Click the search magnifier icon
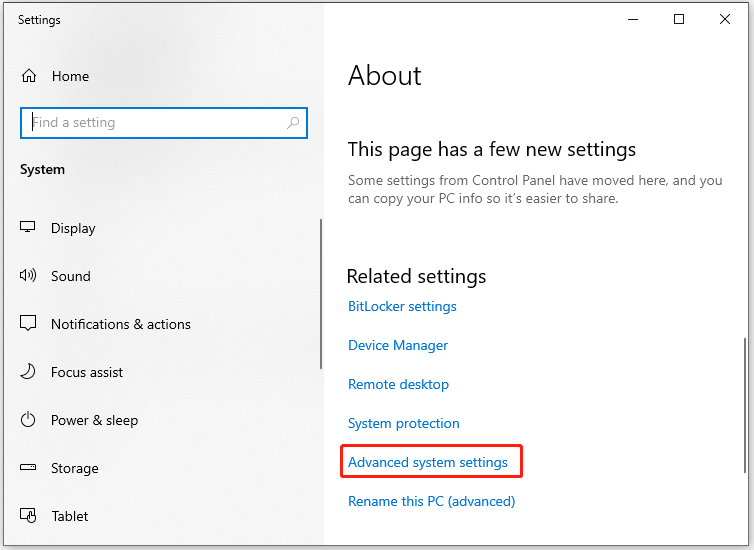Image resolution: width=754 pixels, height=550 pixels. [293, 123]
